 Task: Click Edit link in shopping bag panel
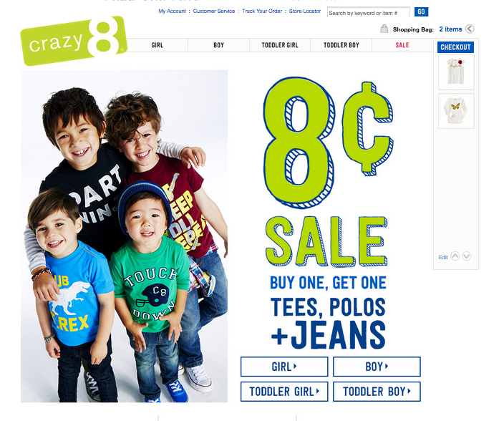(x=443, y=257)
